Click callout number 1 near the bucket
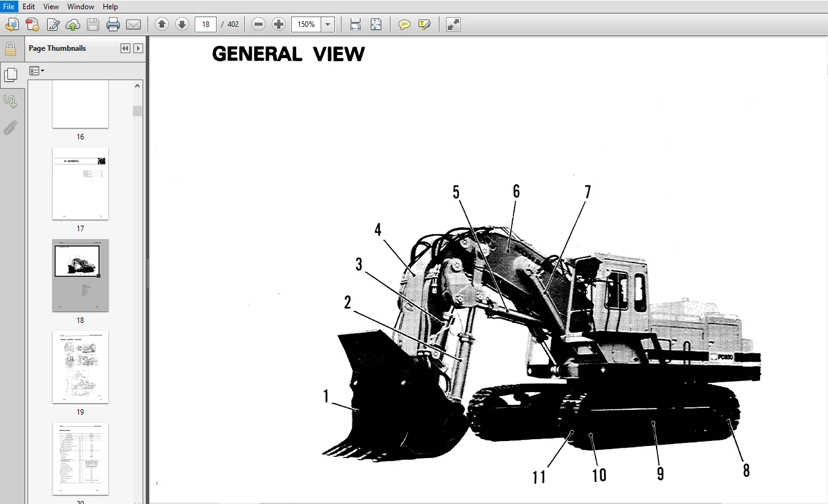The width and height of the screenshot is (828, 504). point(326,396)
